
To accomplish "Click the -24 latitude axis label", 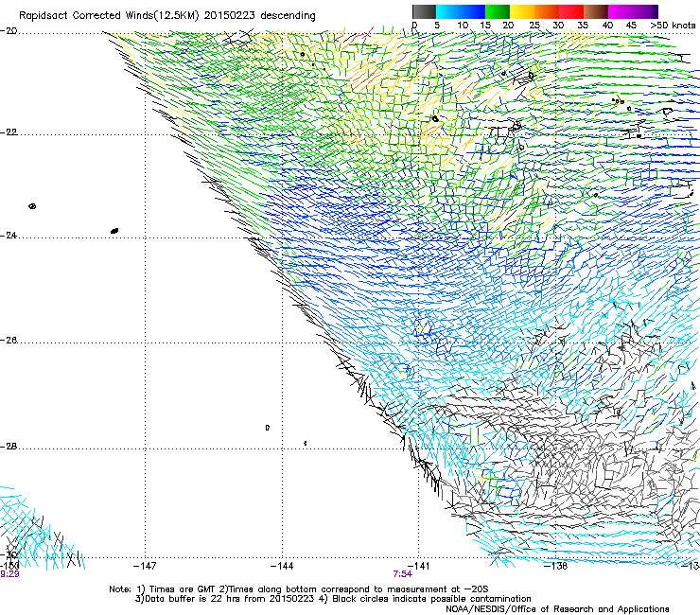I will tap(9, 236).
